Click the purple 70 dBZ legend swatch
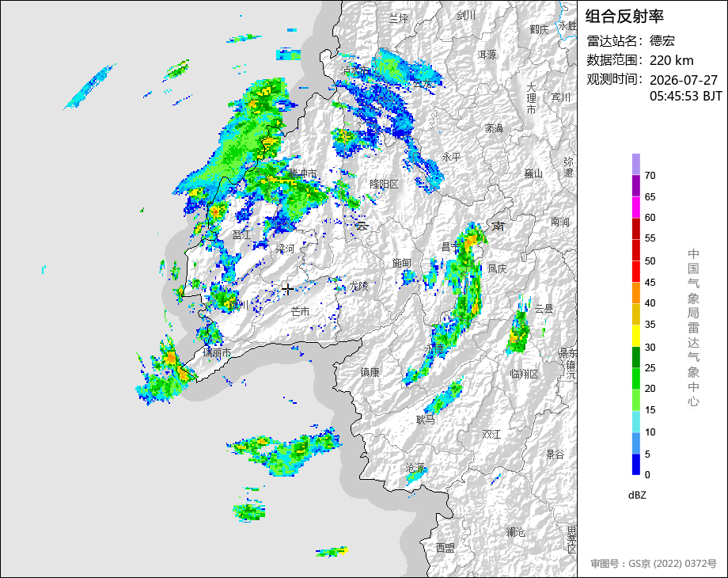728x578 pixels. (x=636, y=165)
